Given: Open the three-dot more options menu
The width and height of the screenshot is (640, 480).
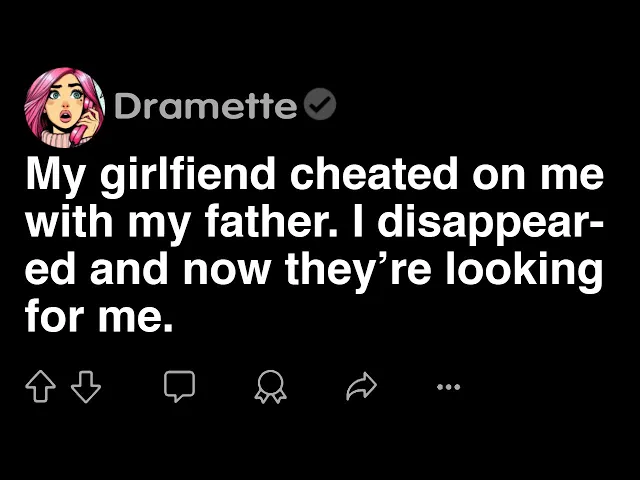Looking at the screenshot, I should (449, 387).
